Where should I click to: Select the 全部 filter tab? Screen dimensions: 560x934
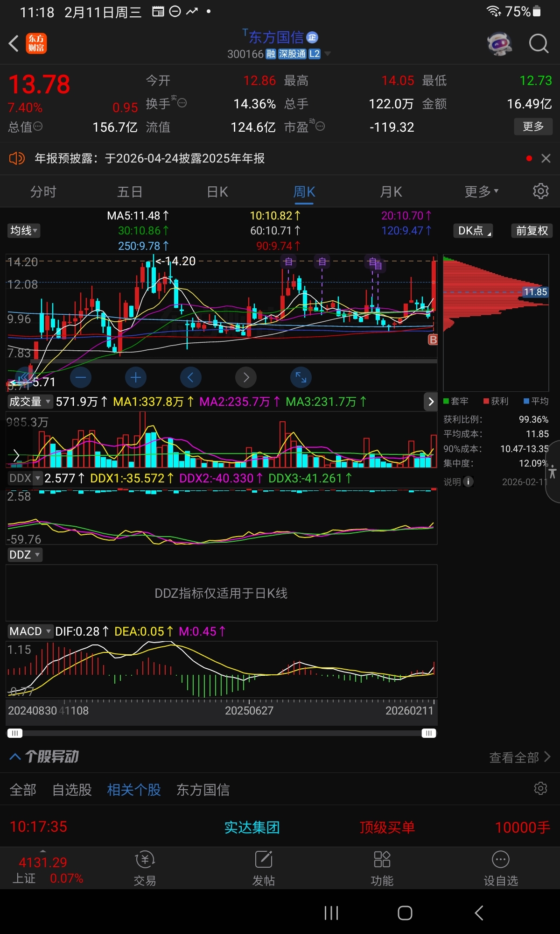(23, 789)
